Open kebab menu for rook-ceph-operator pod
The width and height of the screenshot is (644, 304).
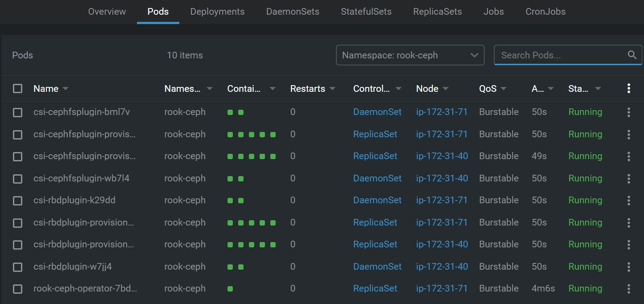[x=628, y=289]
